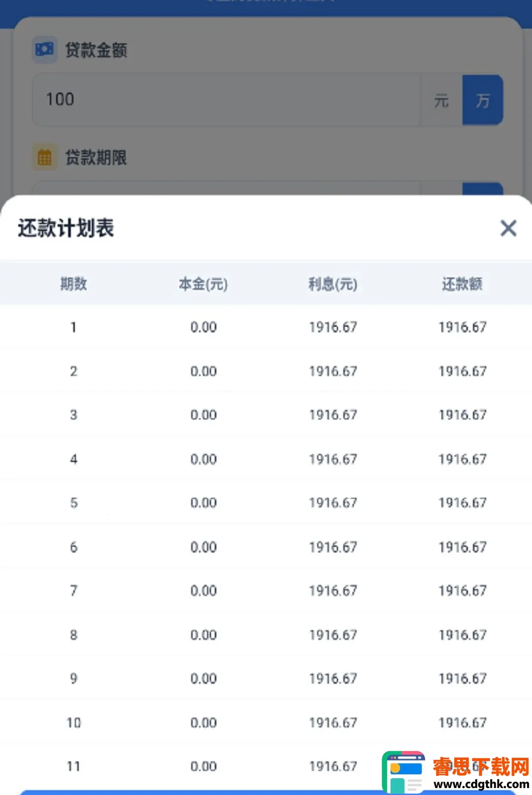Image resolution: width=532 pixels, height=795 pixels.
Task: Select period number 3 row
Action: click(x=266, y=415)
